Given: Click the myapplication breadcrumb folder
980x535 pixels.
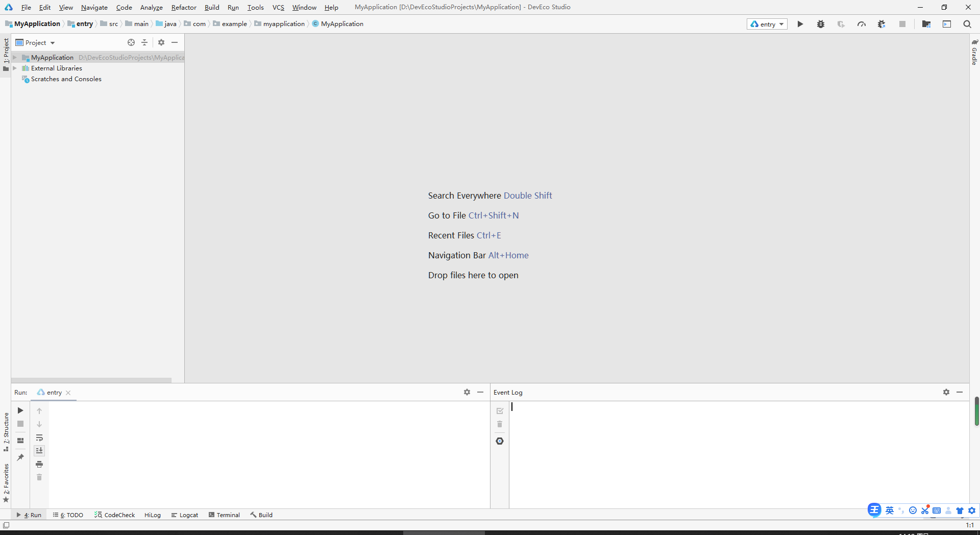Looking at the screenshot, I should (280, 24).
